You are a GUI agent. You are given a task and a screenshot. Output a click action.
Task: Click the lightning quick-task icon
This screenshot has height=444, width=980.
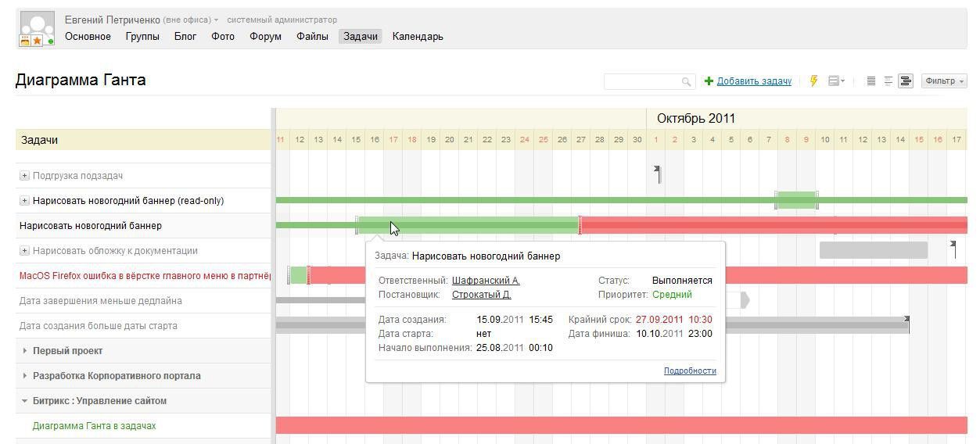tap(813, 81)
